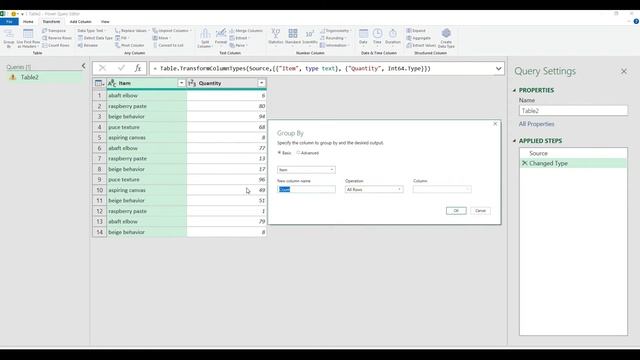Open the Data Type Text dropdown
The image size is (640, 360).
91,31
